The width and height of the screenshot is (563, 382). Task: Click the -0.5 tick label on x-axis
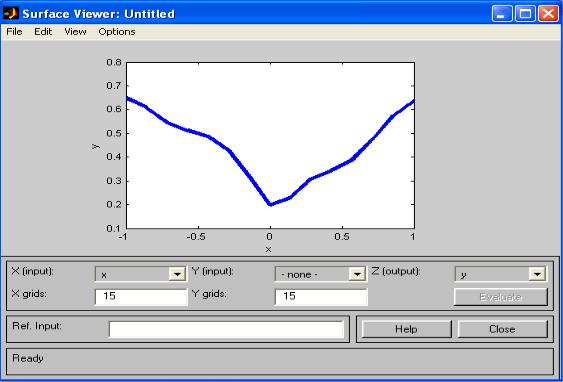pos(196,237)
